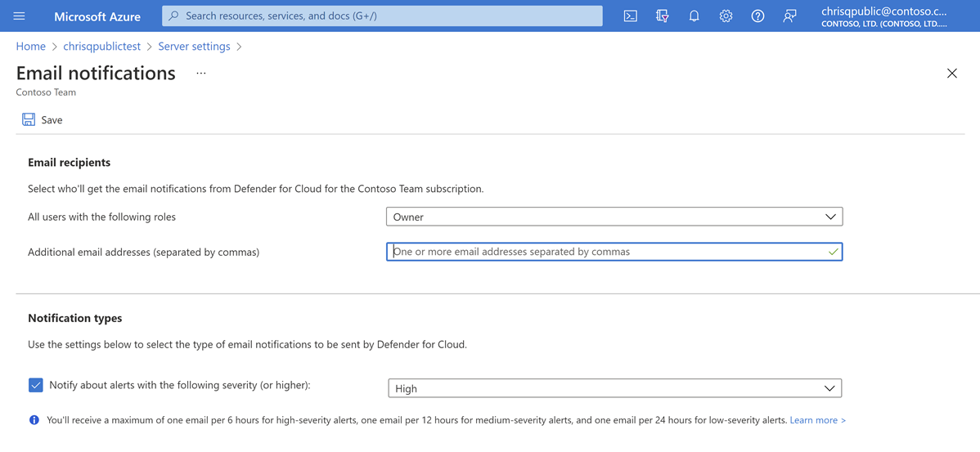Expand the Owner roles dropdown
This screenshot has height=452, width=980.
click(614, 217)
